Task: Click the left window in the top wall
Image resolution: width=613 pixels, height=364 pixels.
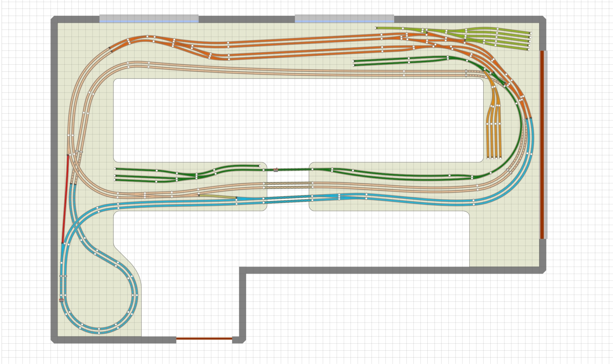Action: [149, 18]
